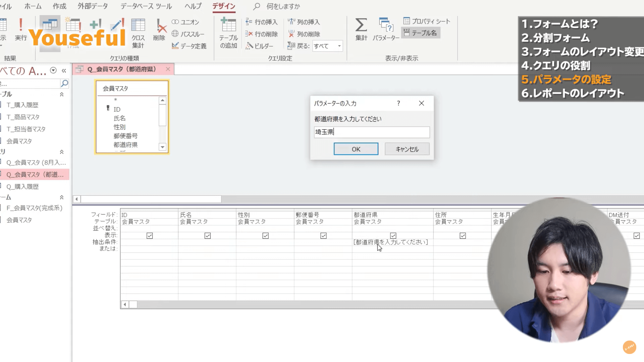The width and height of the screenshot is (644, 362).
Task: Select the ID key field in 会員マスタ list
Action: click(117, 109)
